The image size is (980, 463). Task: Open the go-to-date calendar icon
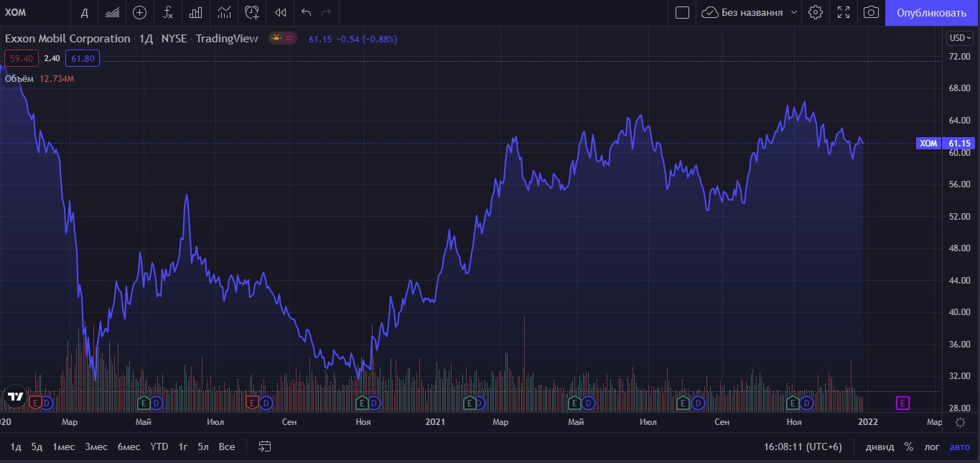265,446
